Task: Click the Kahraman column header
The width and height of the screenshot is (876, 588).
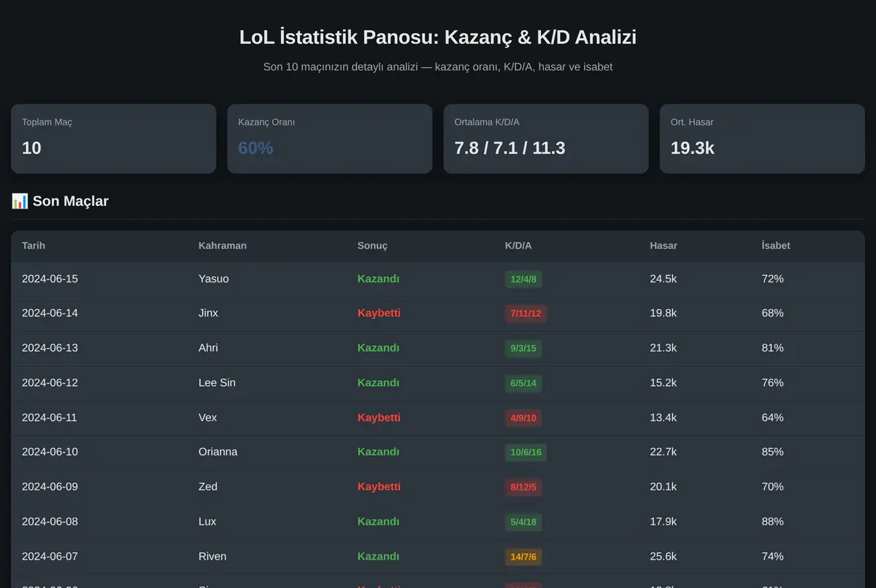Action: (223, 246)
